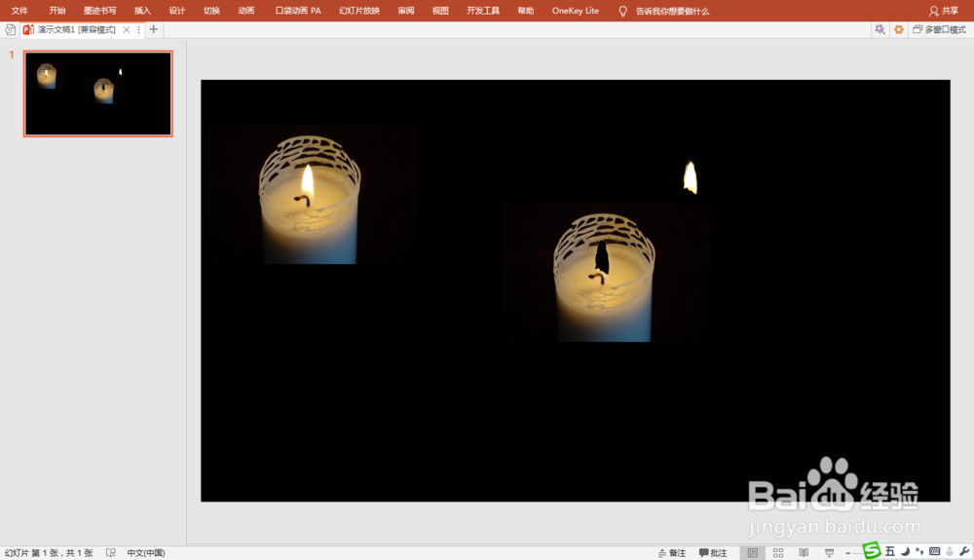Image resolution: width=974 pixels, height=560 pixels.
Task: Switch to Normal view icon
Action: coord(752,552)
